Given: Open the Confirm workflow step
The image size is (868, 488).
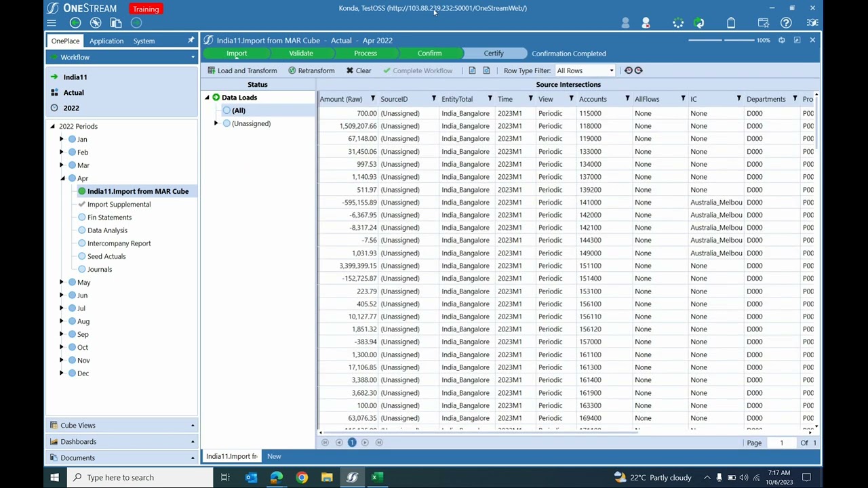Looking at the screenshot, I should click(429, 54).
